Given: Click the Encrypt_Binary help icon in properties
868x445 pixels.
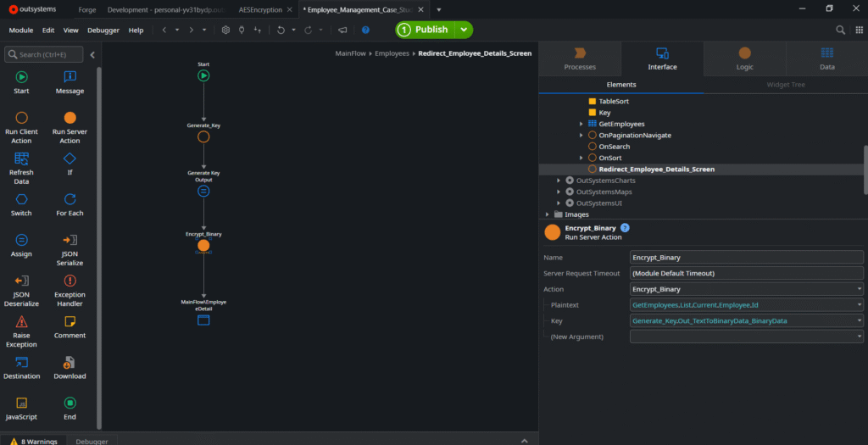Looking at the screenshot, I should tap(625, 227).
